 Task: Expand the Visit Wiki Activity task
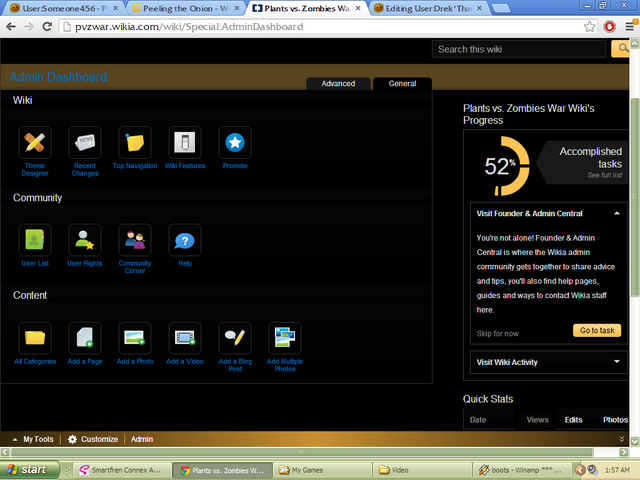click(x=617, y=362)
